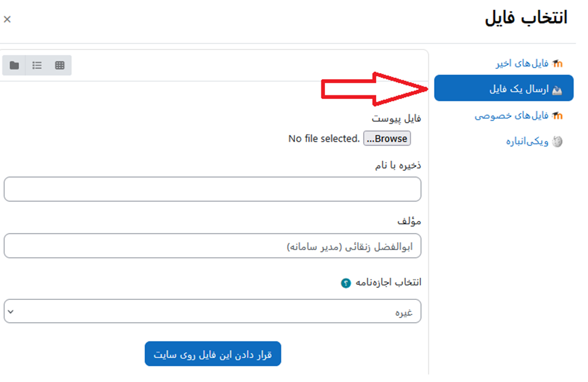This screenshot has height=382, width=588.
Task: Expand the licence select via its chevron arrow
Action: click(x=11, y=311)
